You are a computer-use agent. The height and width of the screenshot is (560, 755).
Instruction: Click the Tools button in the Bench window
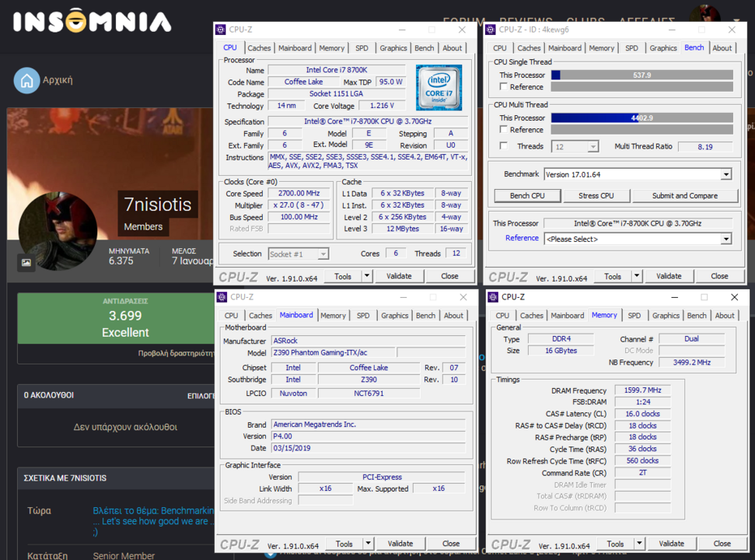click(x=613, y=276)
